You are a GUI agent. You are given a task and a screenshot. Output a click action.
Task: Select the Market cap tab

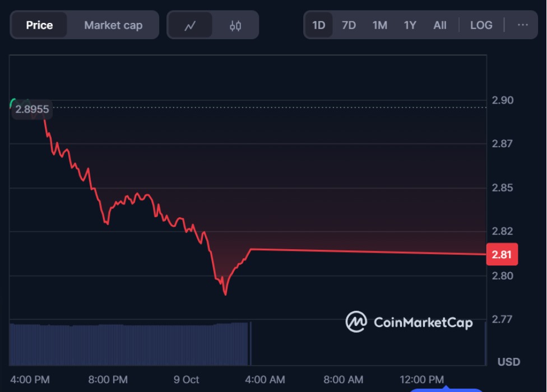113,25
